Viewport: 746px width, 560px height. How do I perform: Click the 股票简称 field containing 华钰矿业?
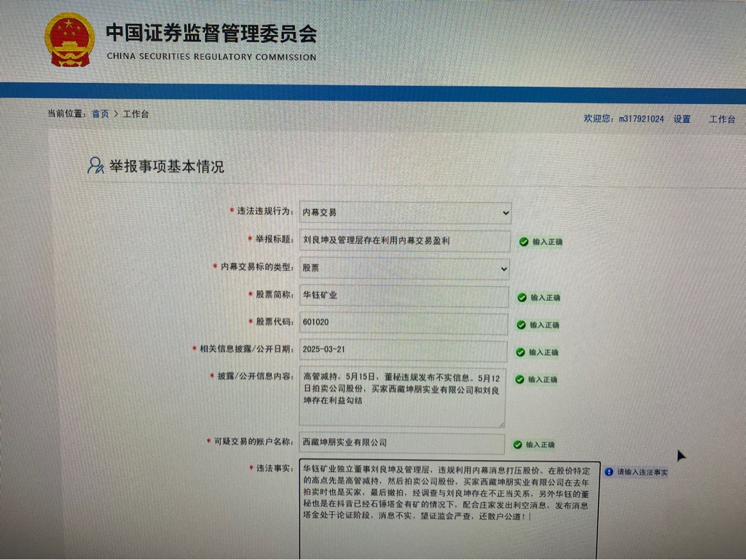click(404, 296)
